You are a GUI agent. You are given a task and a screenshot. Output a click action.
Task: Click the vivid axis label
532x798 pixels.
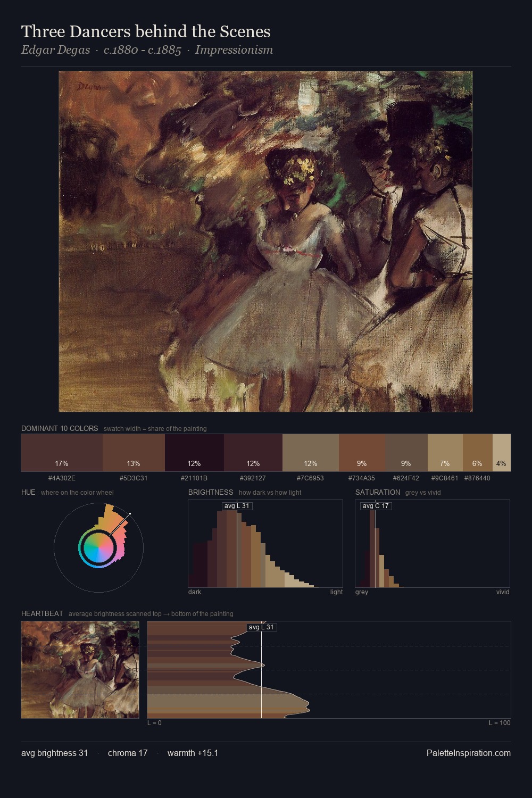[503, 592]
